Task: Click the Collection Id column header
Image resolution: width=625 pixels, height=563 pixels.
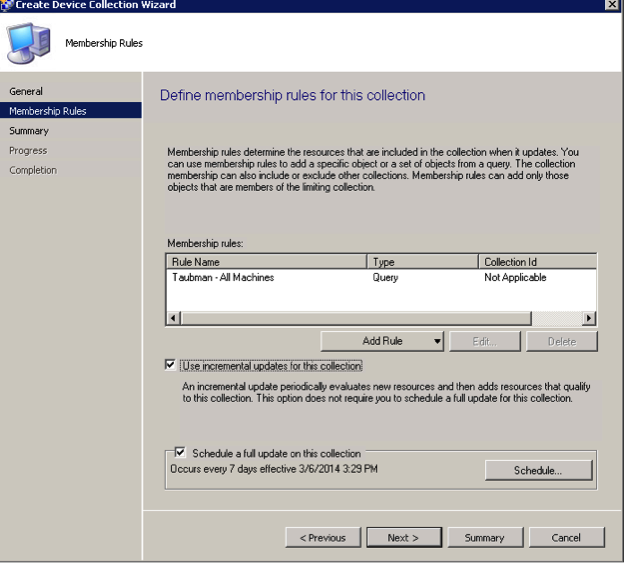Action: coord(537,262)
